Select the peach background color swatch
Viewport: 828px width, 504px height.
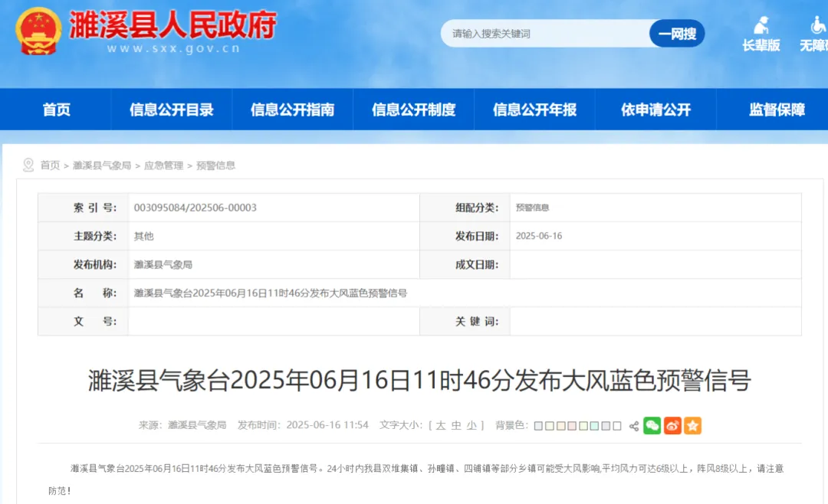point(560,426)
